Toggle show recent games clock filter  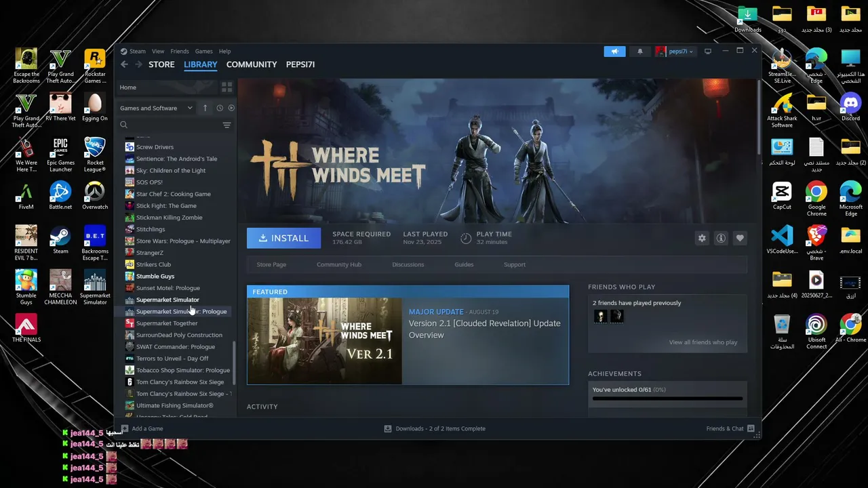click(220, 108)
